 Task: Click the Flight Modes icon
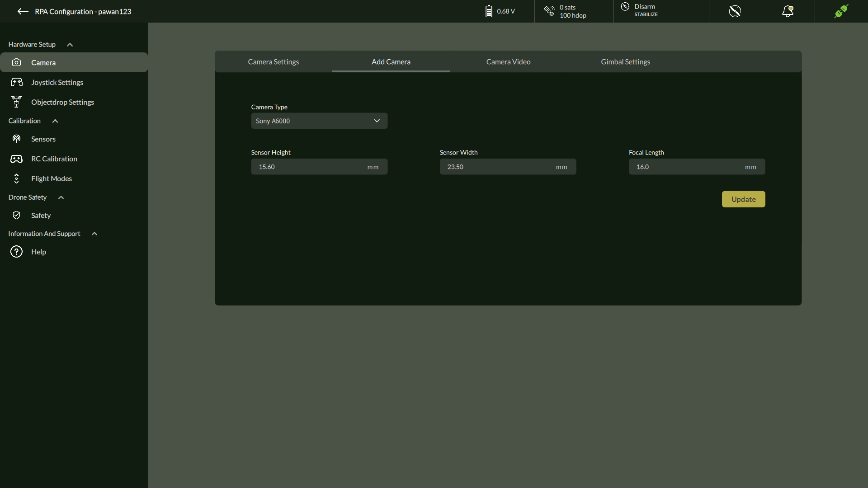16,178
